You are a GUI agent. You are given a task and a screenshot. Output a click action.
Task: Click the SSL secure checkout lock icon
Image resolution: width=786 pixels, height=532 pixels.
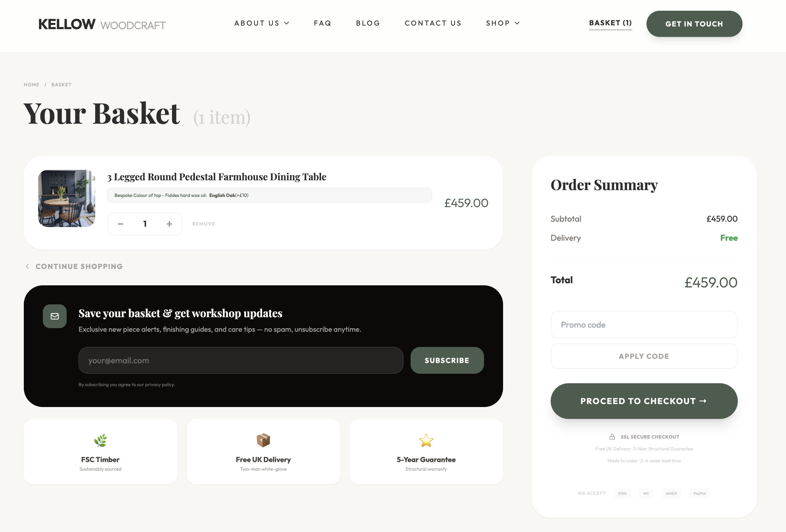[612, 437]
